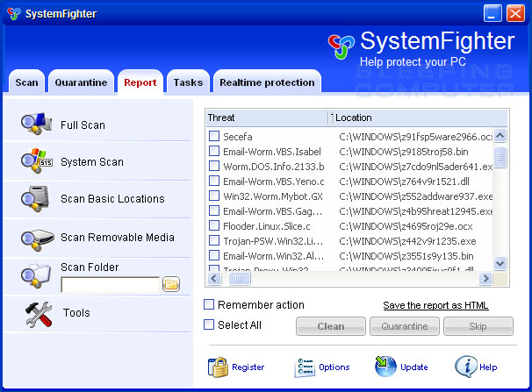Screen dimensions: 532x392
Task: Open Save the report as HTML link
Action: point(435,305)
